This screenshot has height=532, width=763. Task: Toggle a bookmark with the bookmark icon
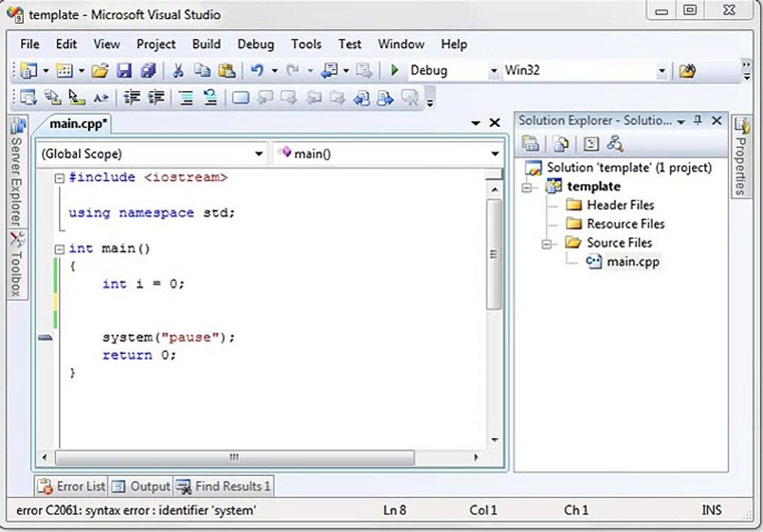240,98
